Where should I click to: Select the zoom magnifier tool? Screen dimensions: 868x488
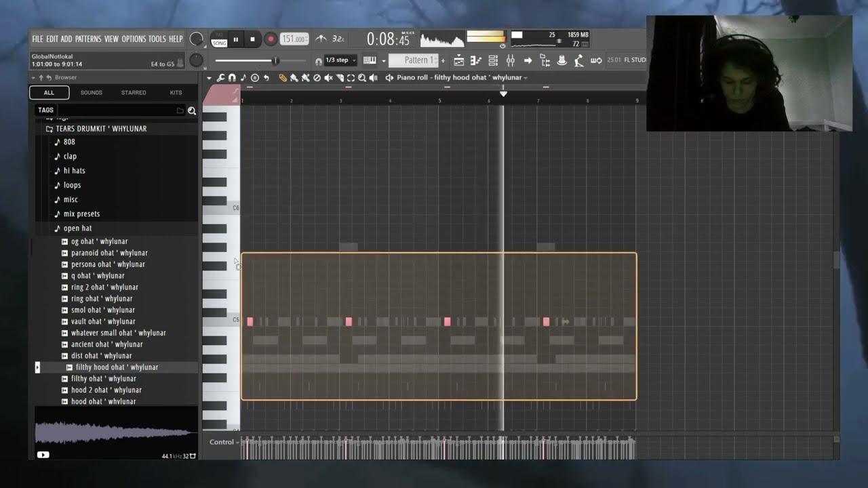(362, 78)
